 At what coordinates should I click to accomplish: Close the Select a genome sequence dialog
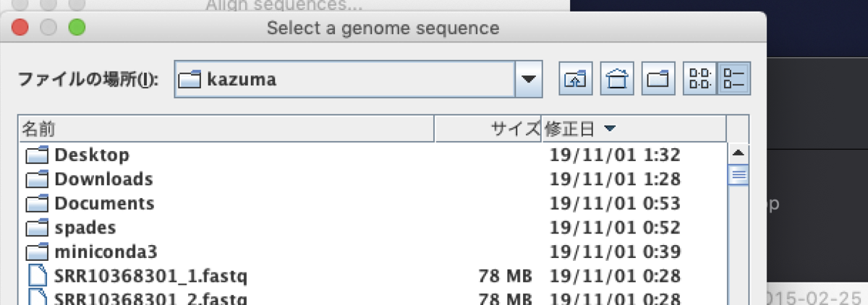tap(20, 28)
